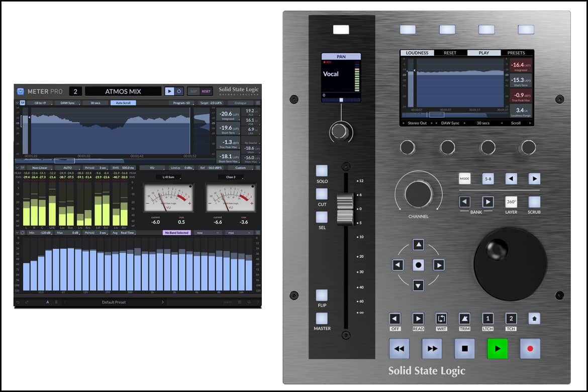
Task: Click the down cursor arrow button
Action: pos(418,285)
